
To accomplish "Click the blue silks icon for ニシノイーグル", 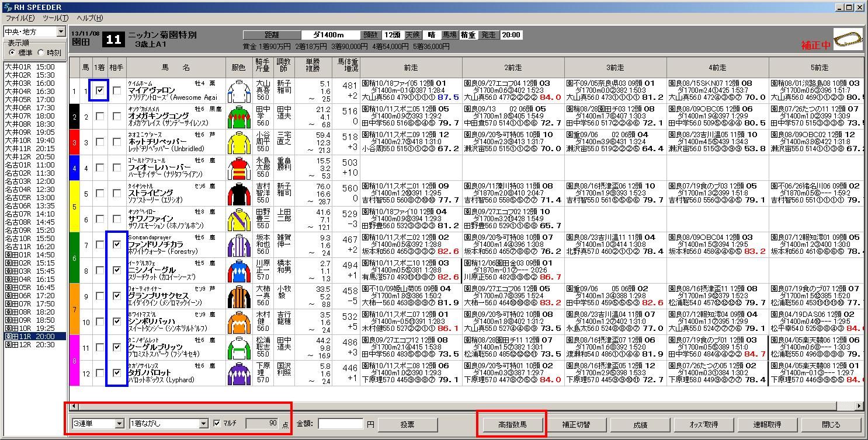I will 239,271.
